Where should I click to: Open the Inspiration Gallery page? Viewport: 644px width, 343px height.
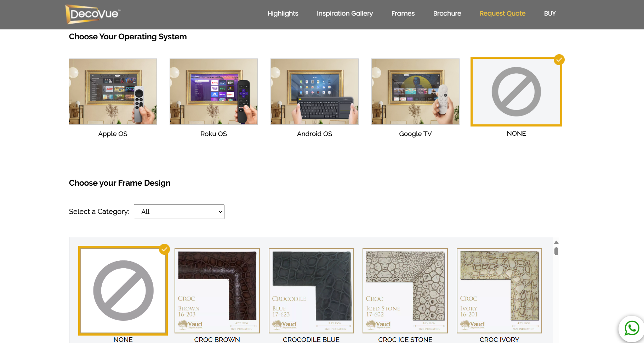[344, 13]
